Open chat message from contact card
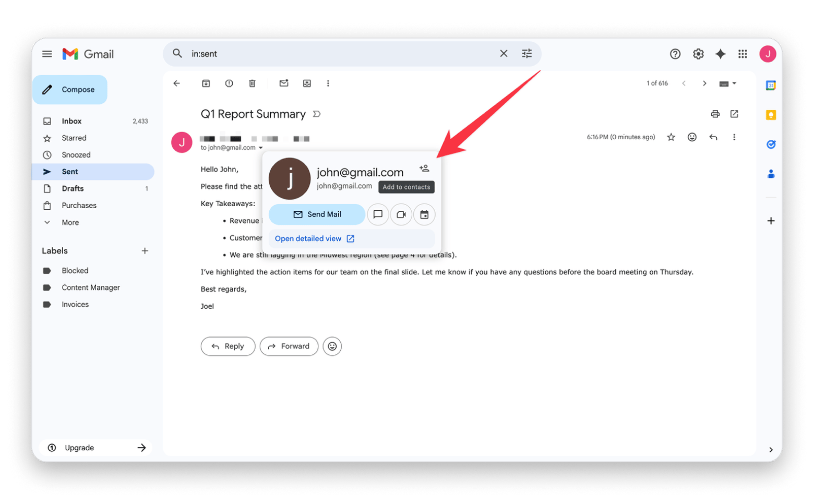The height and width of the screenshot is (504, 814). pyautogui.click(x=378, y=214)
